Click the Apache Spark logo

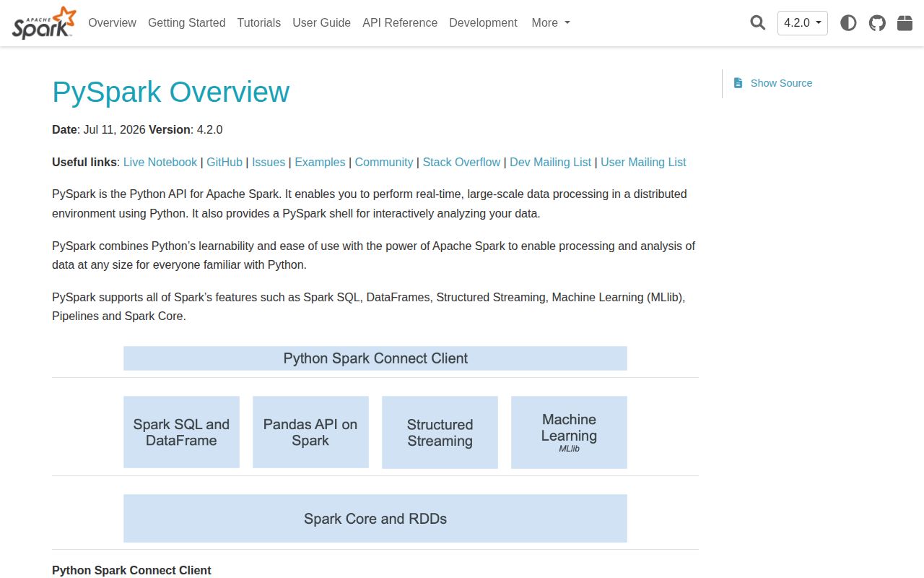(x=44, y=22)
